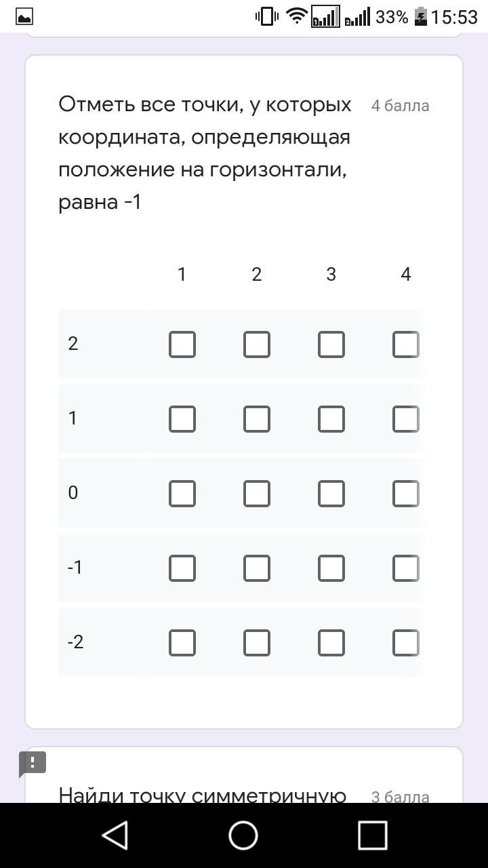The image size is (488, 868).
Task: Check the box in row -2, column 4
Action: pos(405,643)
